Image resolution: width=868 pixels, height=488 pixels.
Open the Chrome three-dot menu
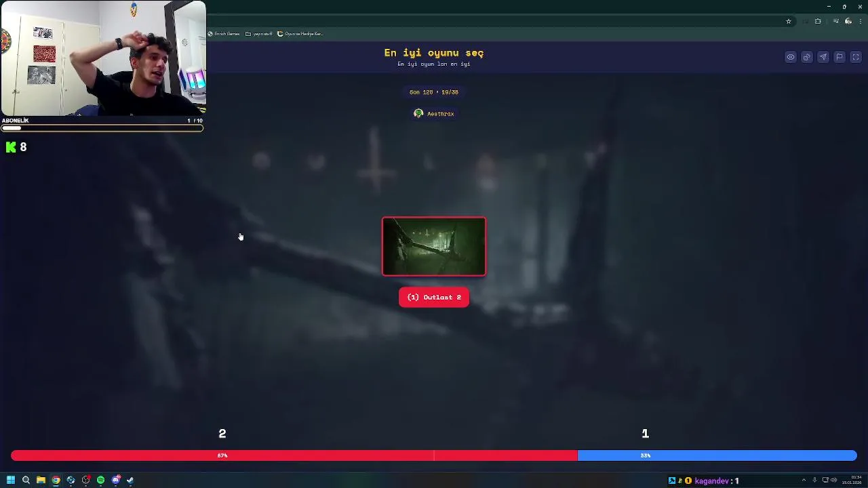point(860,22)
